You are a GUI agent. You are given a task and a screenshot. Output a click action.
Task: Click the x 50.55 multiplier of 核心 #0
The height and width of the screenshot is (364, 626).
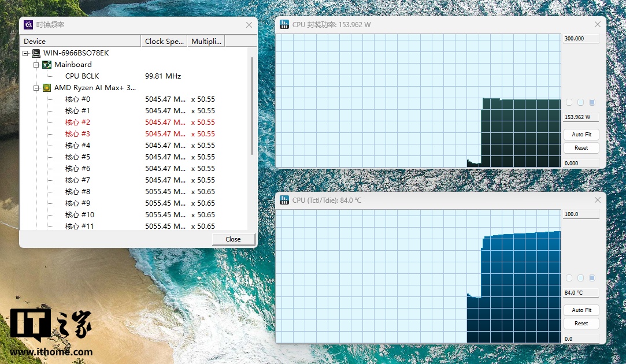(x=203, y=99)
